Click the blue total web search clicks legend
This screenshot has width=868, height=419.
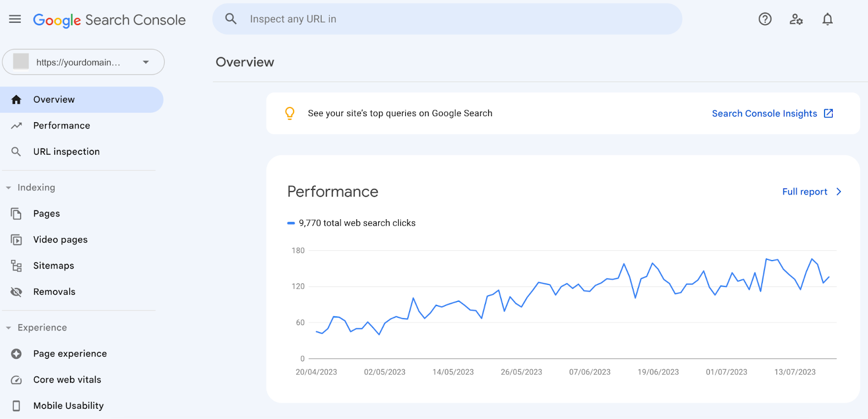click(x=351, y=223)
